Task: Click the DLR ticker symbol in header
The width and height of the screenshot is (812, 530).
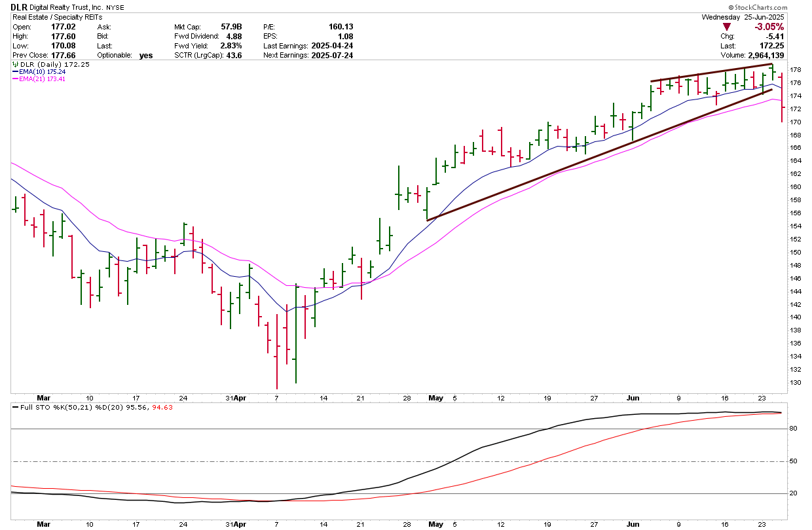Action: pyautogui.click(x=19, y=7)
